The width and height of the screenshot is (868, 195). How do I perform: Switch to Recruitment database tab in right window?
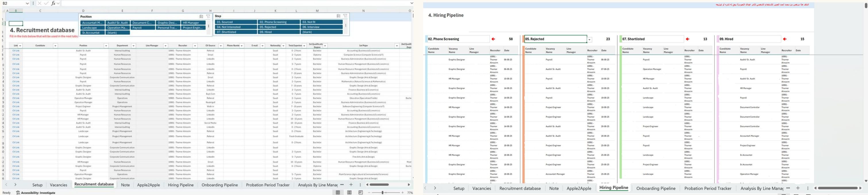tap(520, 188)
